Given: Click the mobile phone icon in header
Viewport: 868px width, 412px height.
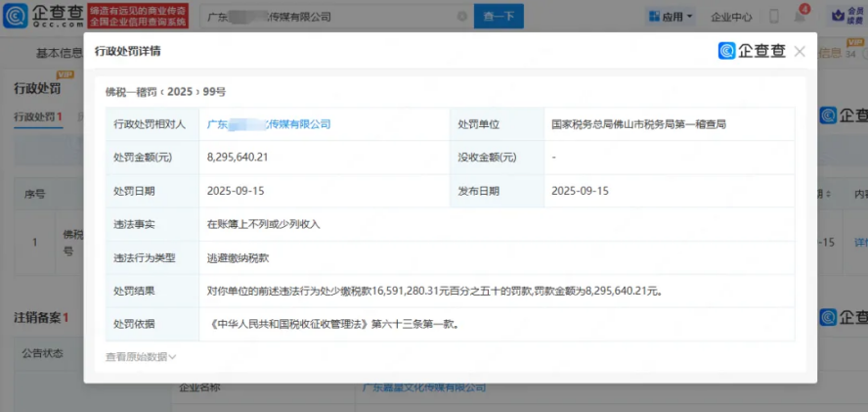Looking at the screenshot, I should (773, 17).
